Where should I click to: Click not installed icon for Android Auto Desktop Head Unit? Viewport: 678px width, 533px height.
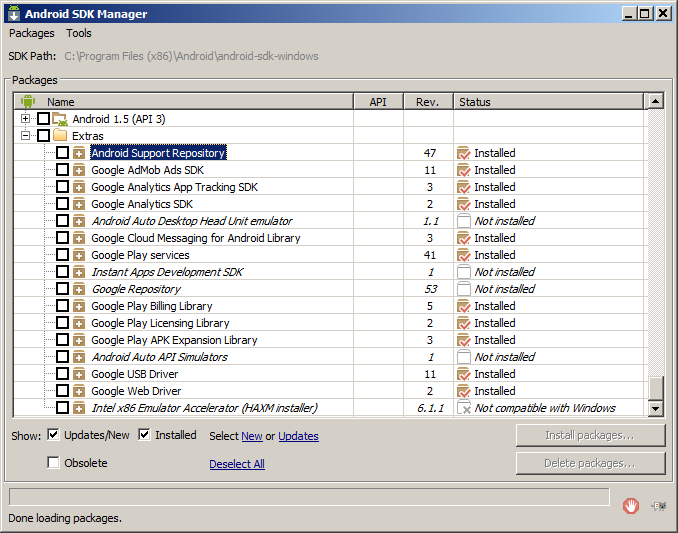pyautogui.click(x=464, y=221)
